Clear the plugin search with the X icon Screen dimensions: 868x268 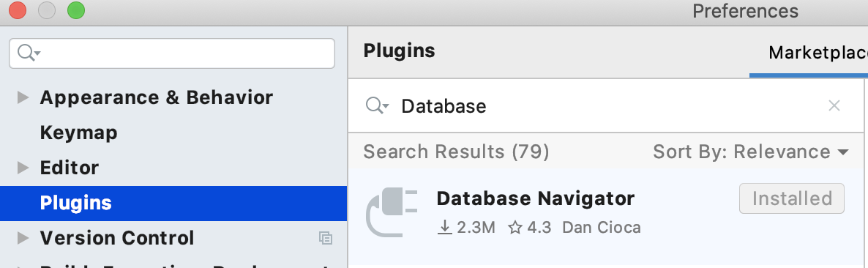(834, 105)
